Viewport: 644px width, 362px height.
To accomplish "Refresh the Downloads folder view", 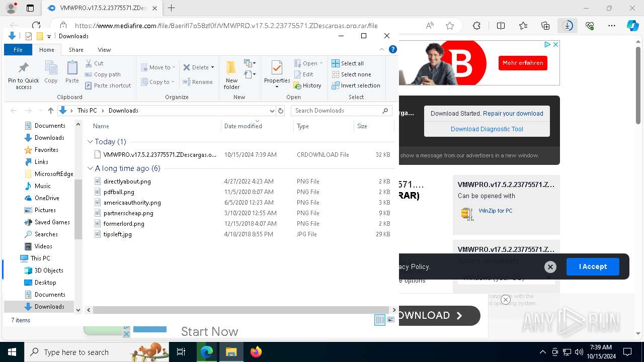I will [x=281, y=111].
